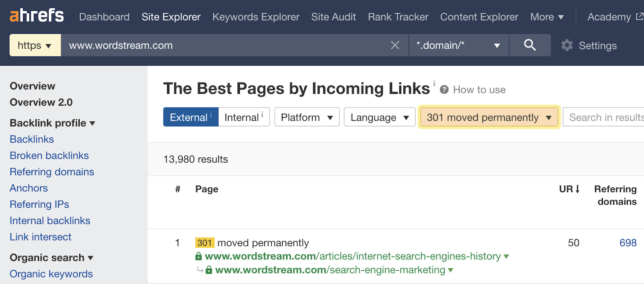
Task: Click the magnifier search button
Action: pyautogui.click(x=530, y=45)
